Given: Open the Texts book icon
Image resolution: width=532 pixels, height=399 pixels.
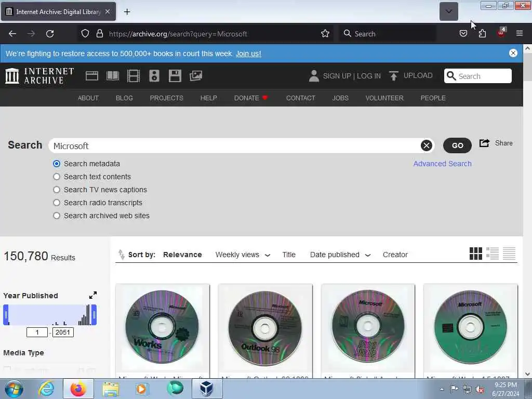Looking at the screenshot, I should (x=113, y=76).
